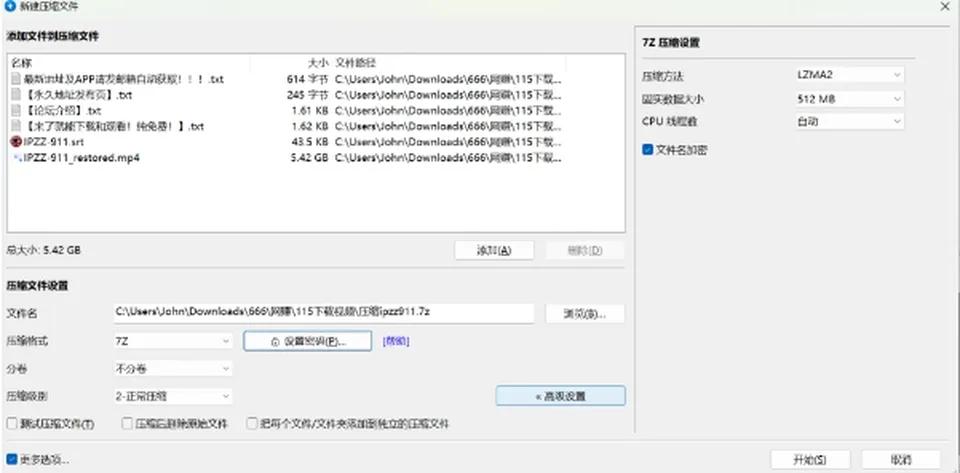
Task: Uncheck the 更多选项 checkbox
Action: [x=12, y=459]
